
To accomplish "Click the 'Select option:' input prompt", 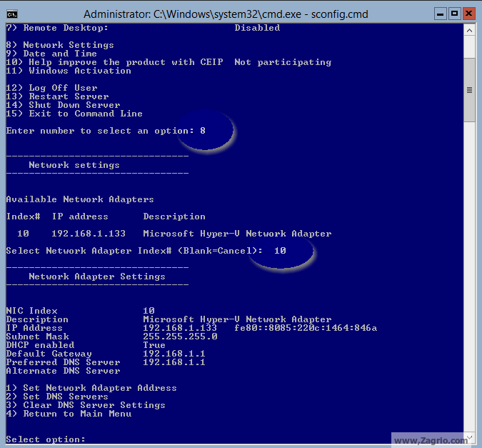I will (x=46, y=439).
